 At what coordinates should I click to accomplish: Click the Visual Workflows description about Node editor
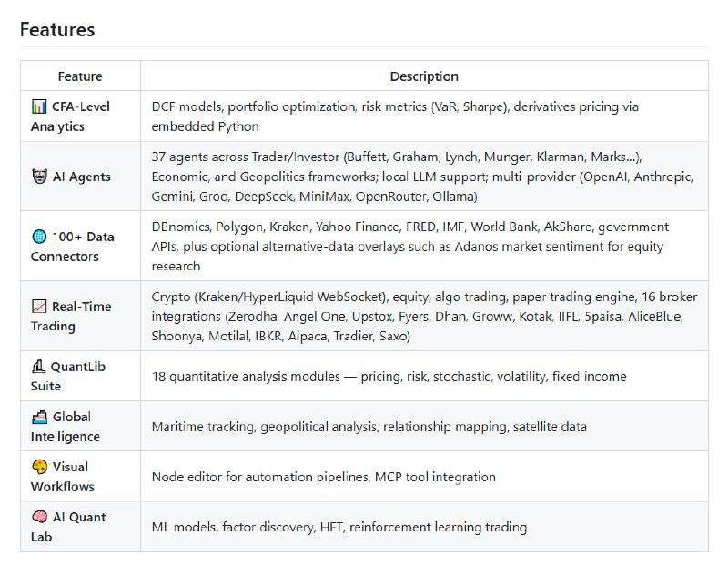[323, 477]
